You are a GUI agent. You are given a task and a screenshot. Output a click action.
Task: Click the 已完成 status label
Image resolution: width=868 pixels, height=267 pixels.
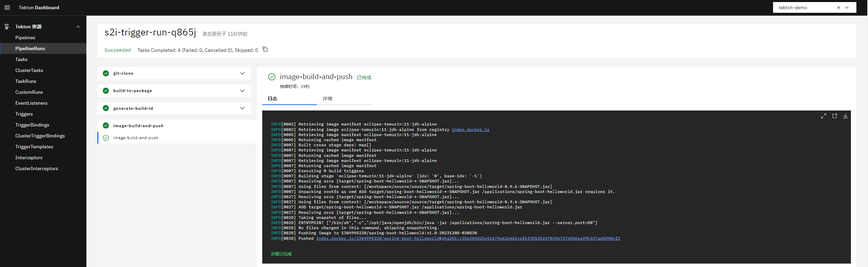coord(364,77)
